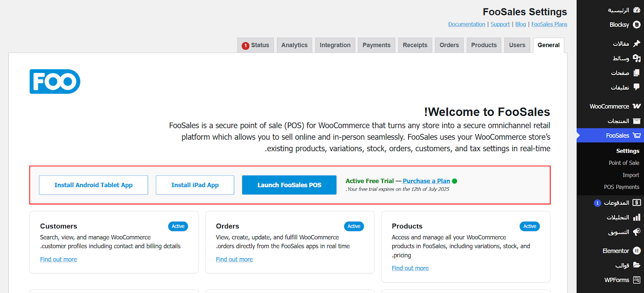Click the marketing megaphone icon
644x293 pixels.
[x=636, y=232]
